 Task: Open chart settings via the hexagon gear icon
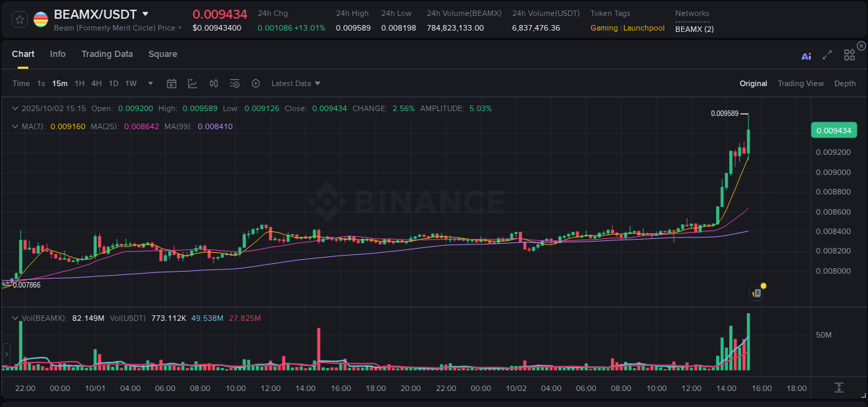coord(256,83)
